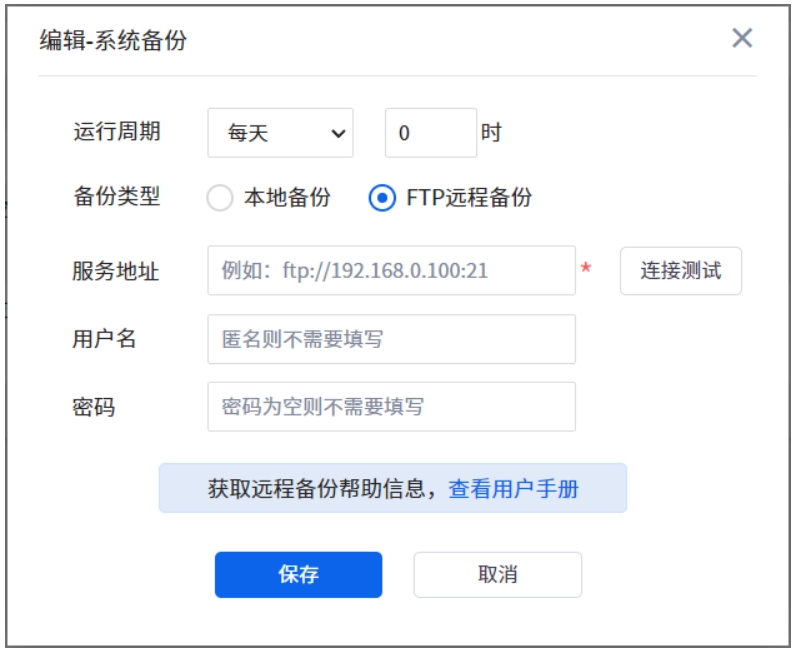Open the 查看用户手册 link

click(513, 489)
